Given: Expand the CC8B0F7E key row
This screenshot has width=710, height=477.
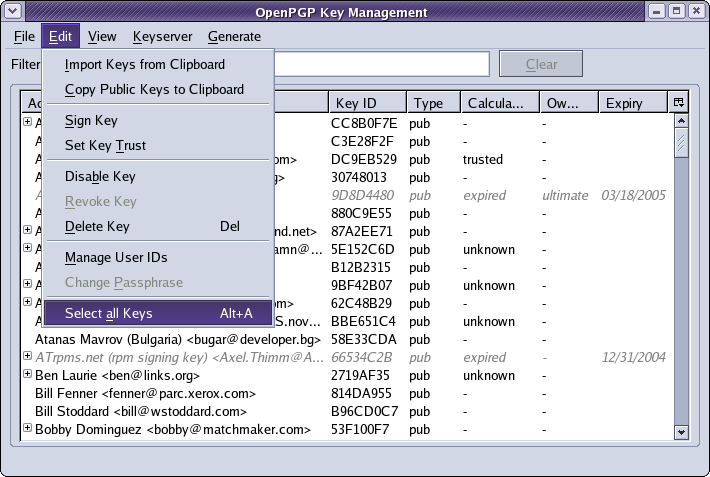Looking at the screenshot, I should coord(28,121).
